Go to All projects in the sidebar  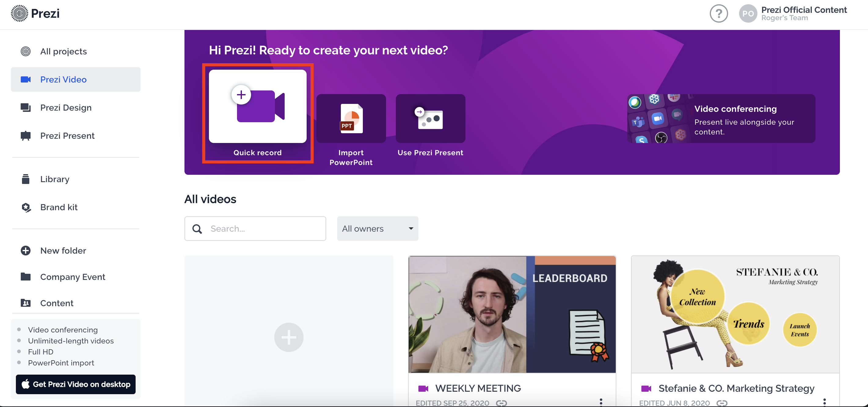tap(63, 51)
